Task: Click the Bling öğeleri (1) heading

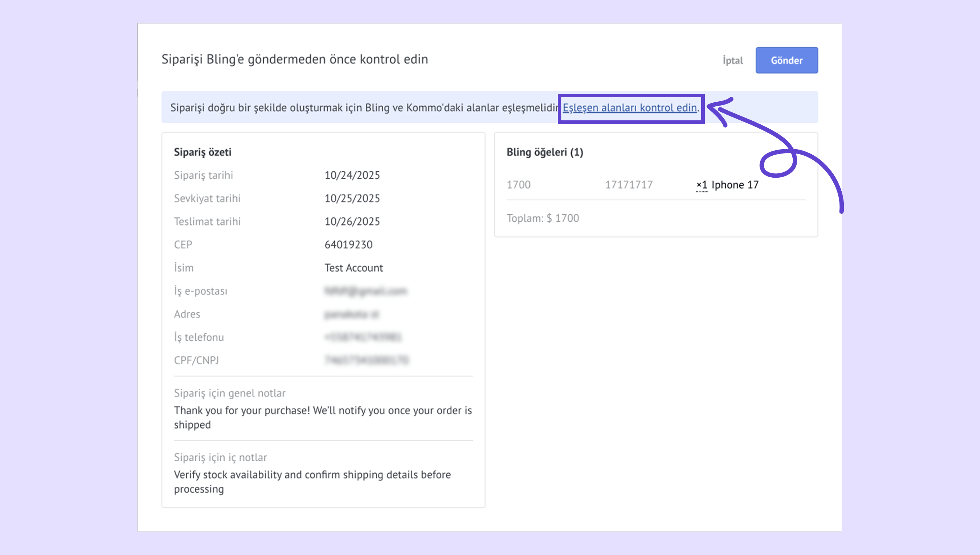Action: [x=544, y=152]
